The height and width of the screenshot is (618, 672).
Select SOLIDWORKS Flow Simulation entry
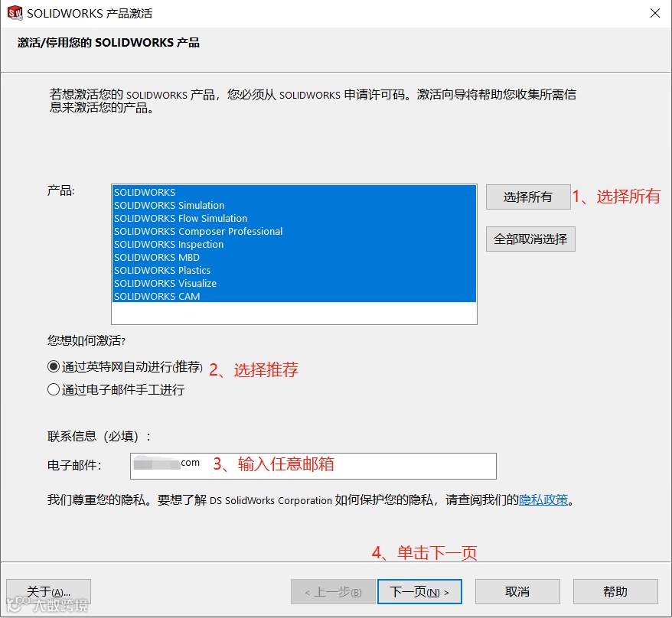pyautogui.click(x=294, y=219)
